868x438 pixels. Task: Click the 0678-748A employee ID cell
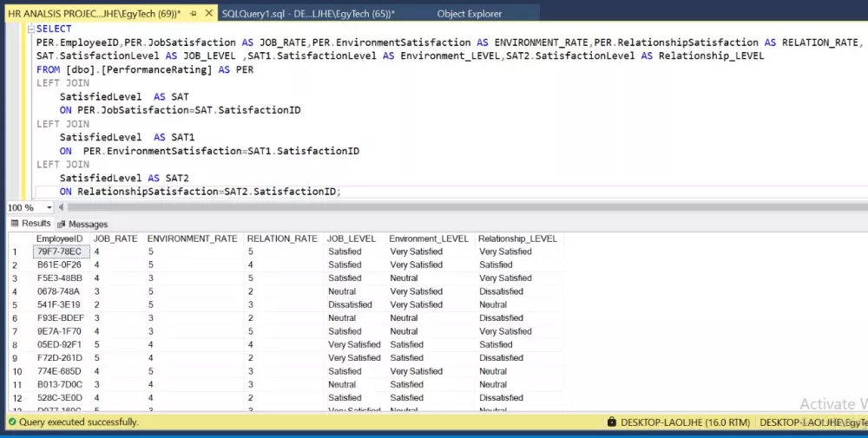tap(60, 291)
